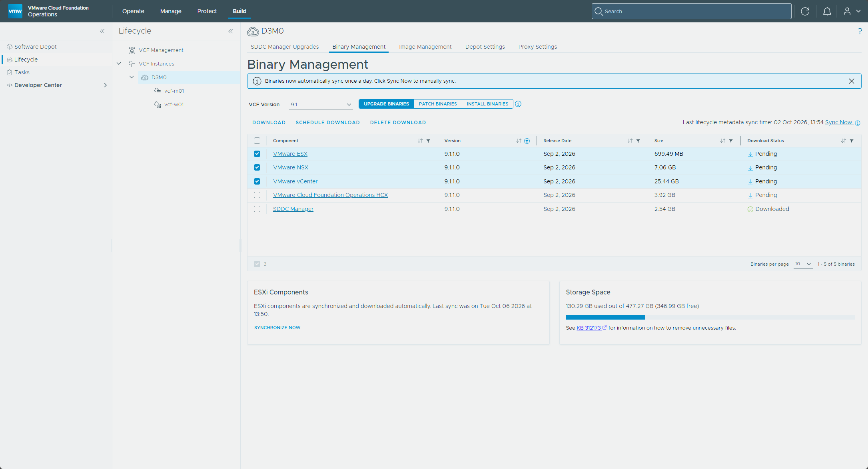This screenshot has height=469, width=868.
Task: Collapse the VCF Instances tree node
Action: (x=119, y=64)
